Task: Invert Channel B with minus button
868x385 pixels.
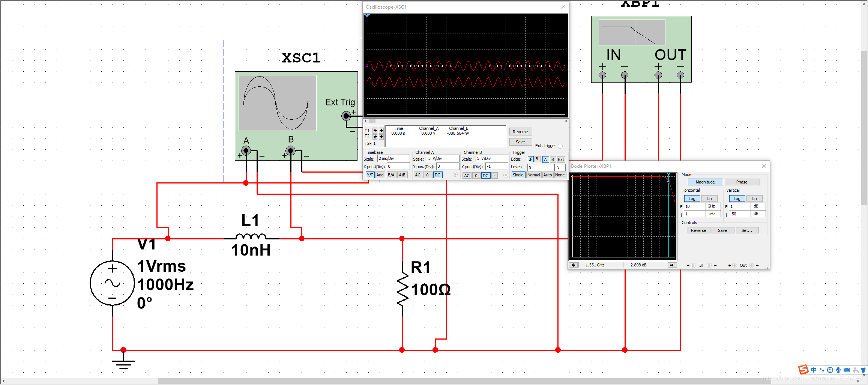Action: pyautogui.click(x=494, y=175)
